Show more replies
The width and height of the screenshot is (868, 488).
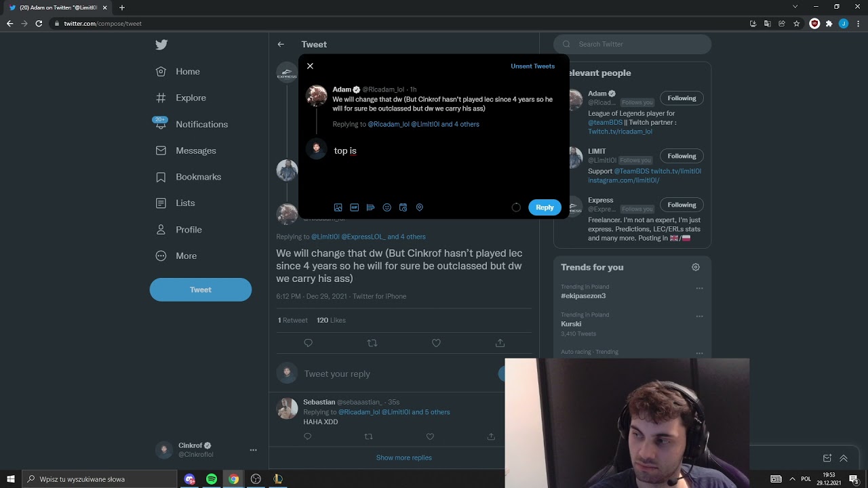404,457
